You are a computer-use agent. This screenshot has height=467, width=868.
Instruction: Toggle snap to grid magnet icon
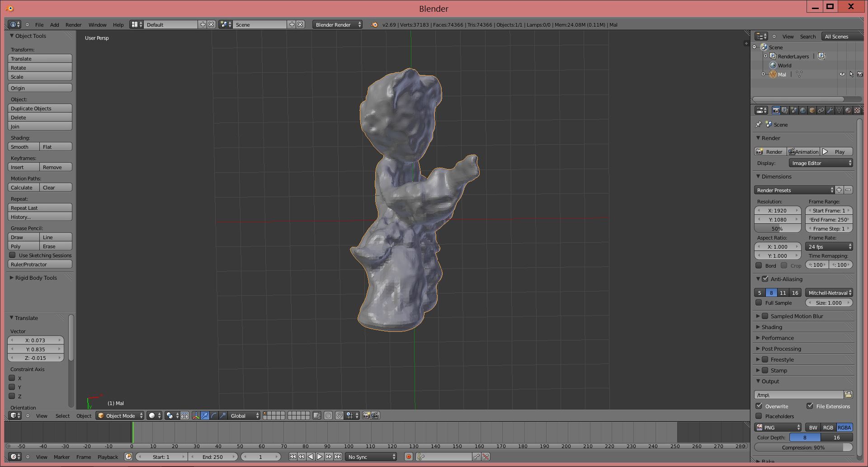tap(340, 415)
